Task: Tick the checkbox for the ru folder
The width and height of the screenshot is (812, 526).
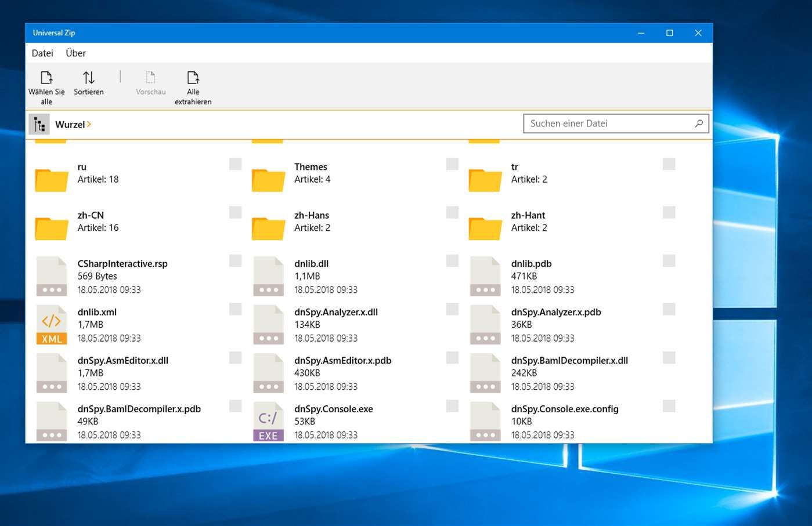Action: pos(235,164)
